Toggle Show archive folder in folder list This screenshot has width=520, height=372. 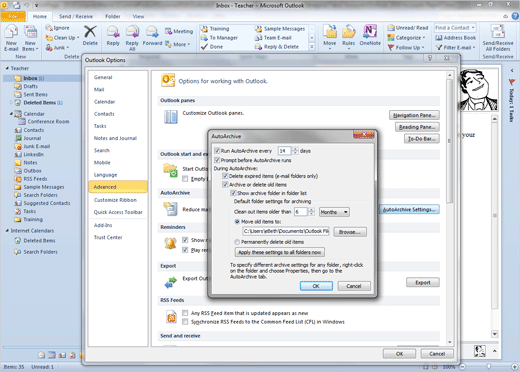tap(234, 193)
